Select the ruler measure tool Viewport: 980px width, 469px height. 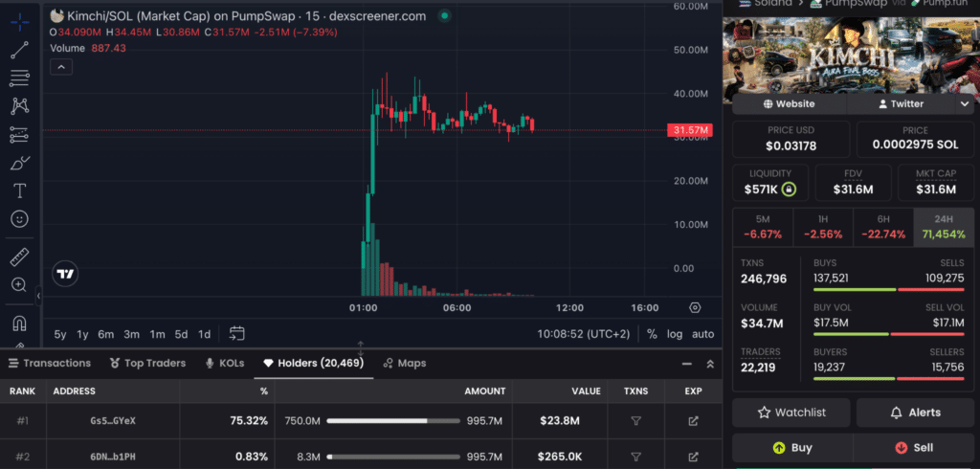tap(19, 257)
